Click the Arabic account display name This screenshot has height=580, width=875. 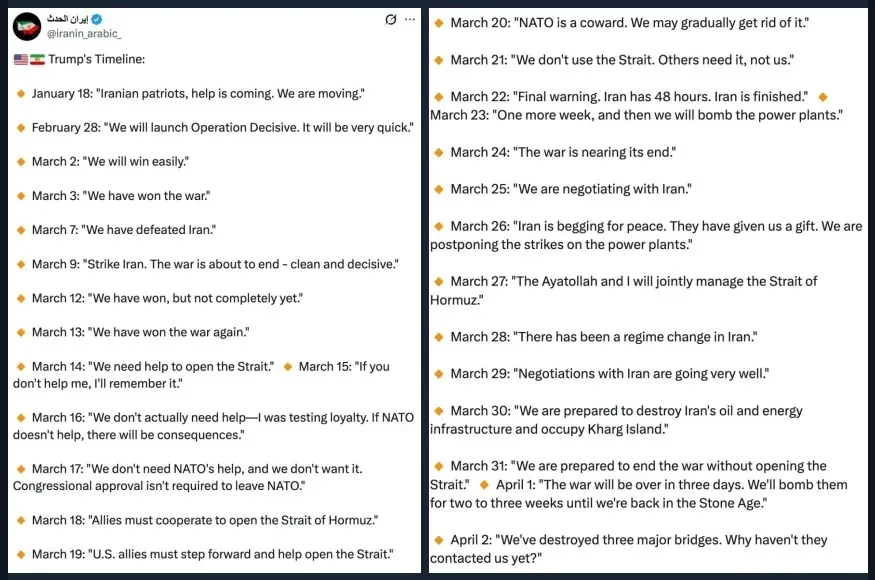pos(76,20)
